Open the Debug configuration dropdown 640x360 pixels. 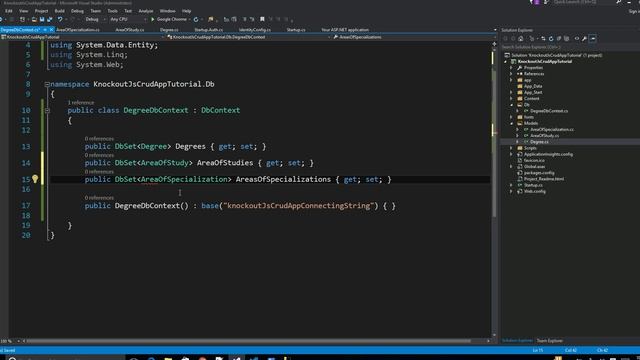point(95,19)
